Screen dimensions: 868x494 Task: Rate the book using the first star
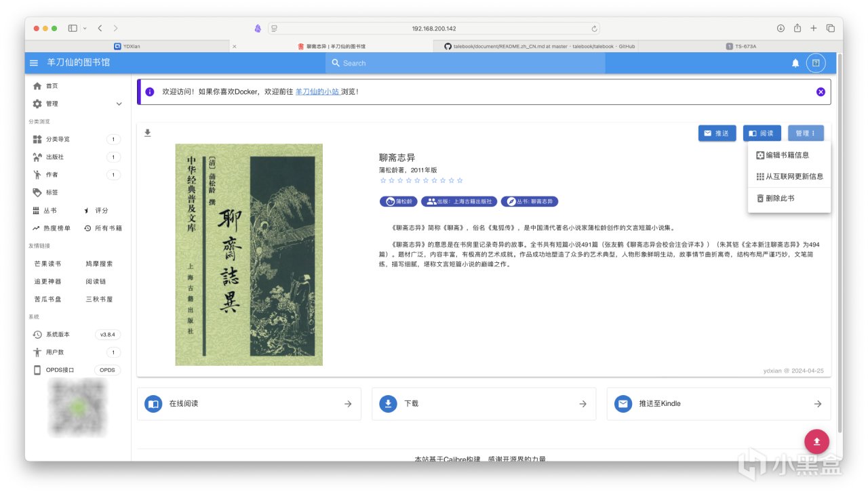click(x=383, y=180)
